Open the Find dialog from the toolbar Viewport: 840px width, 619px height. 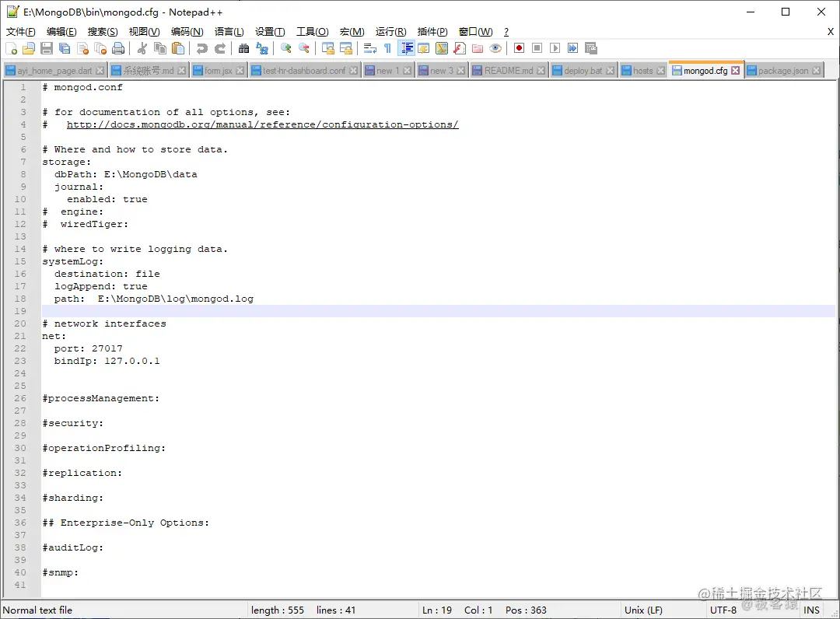tap(243, 48)
